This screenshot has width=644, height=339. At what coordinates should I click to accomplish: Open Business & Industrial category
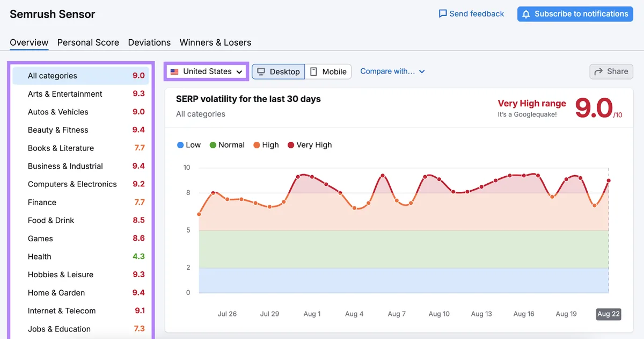(80, 166)
